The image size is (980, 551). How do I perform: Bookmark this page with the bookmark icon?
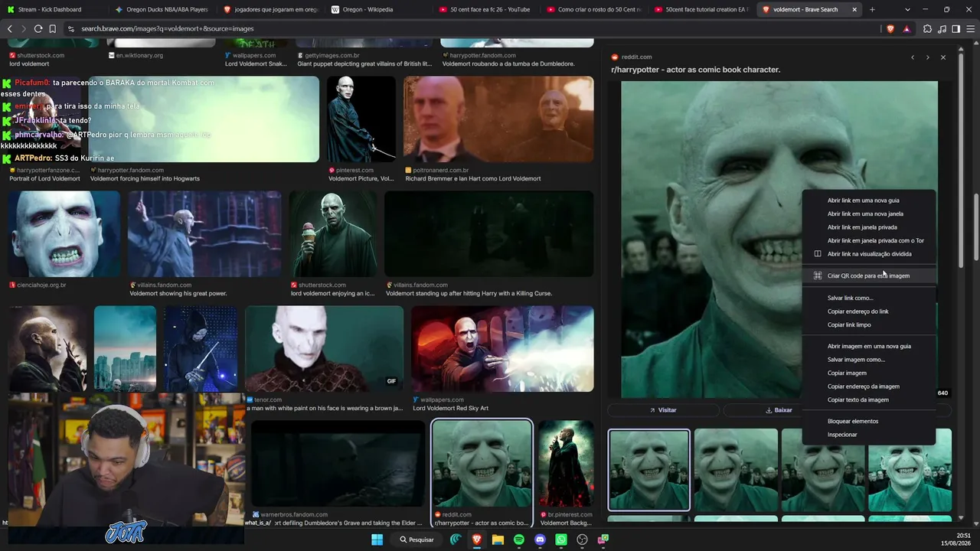point(52,29)
